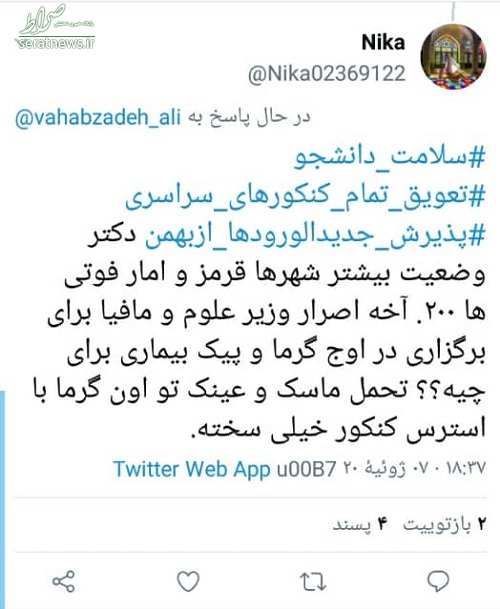Open the #تعویق_تمام_کنکورهای_سراسری hashtag

[x=305, y=197]
